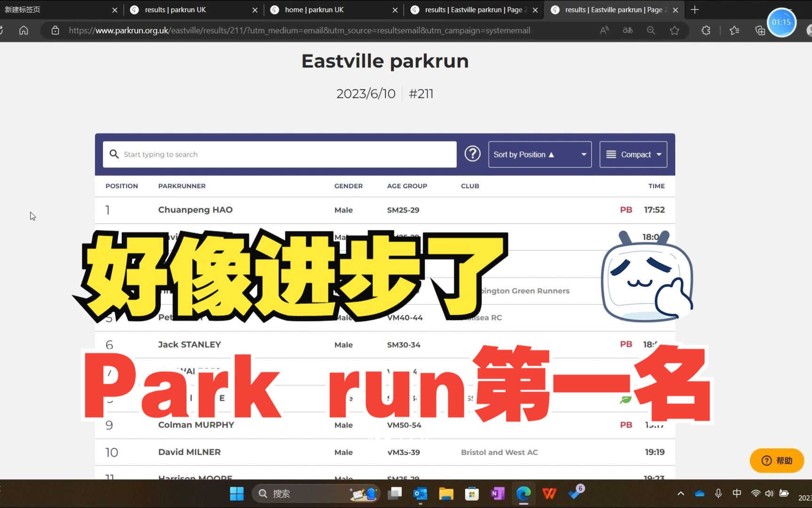Screen dimensions: 812x508
Task: Click the Bristol and West AC club link
Action: click(500, 452)
